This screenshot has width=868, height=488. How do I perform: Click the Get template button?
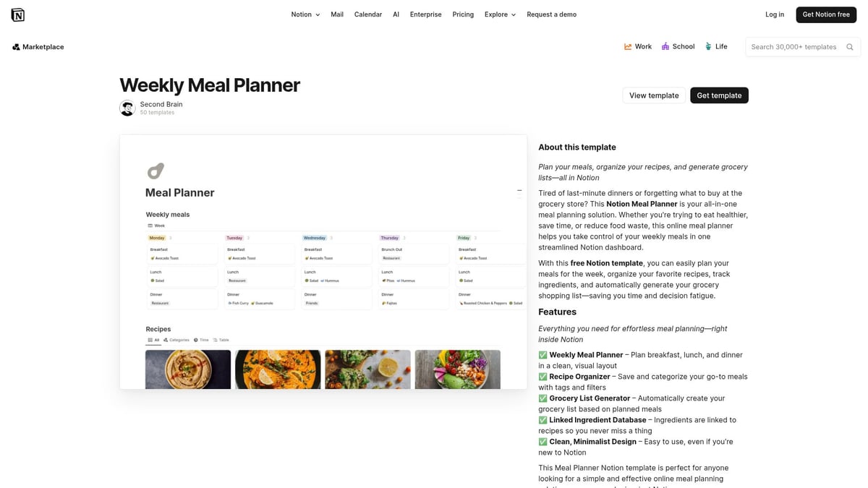pyautogui.click(x=719, y=95)
